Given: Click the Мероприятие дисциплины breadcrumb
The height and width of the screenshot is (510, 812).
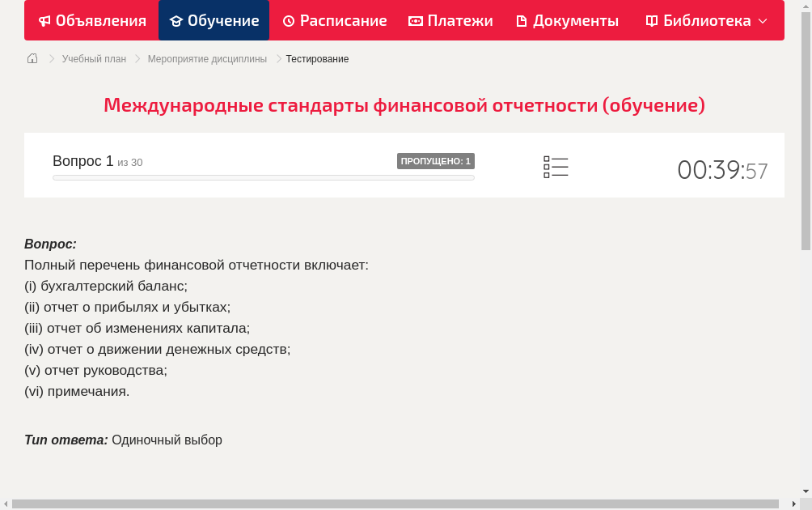Looking at the screenshot, I should 207,58.
